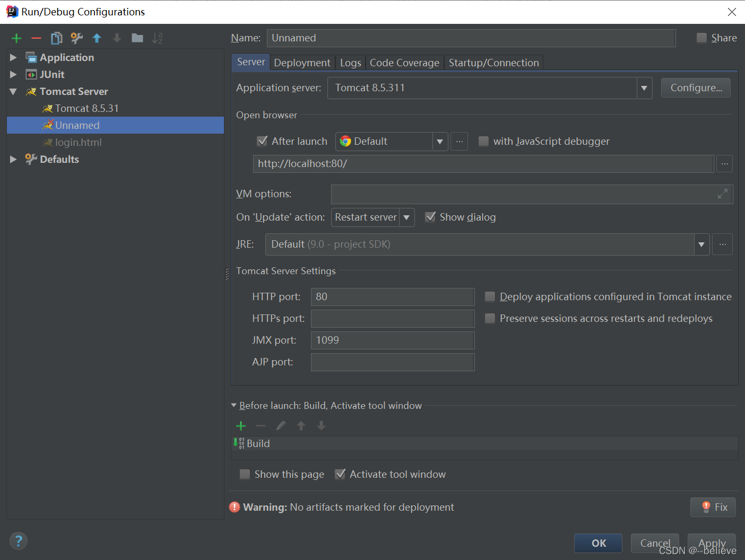Open browser selection ellipsis button
The height and width of the screenshot is (560, 745).
click(x=459, y=142)
